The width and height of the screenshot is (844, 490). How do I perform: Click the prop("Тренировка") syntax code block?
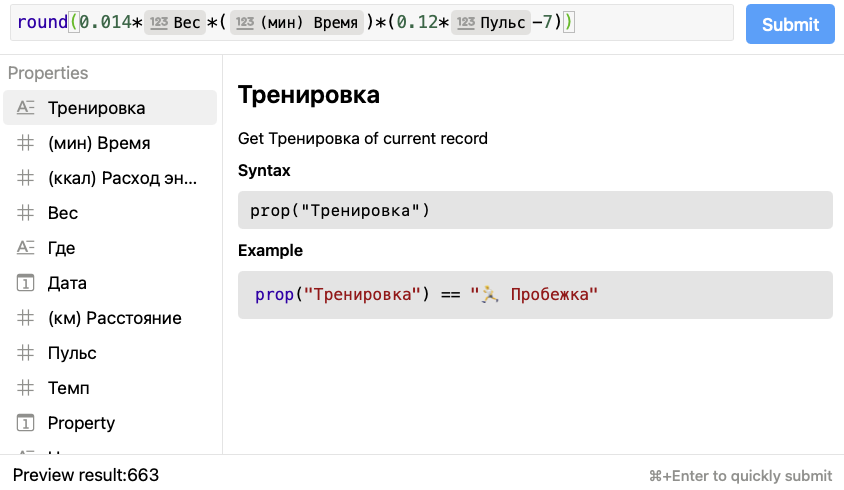[535, 210]
